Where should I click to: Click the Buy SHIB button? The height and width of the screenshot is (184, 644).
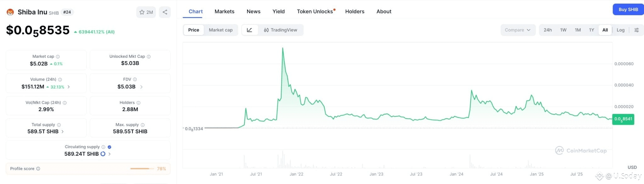[x=628, y=9]
